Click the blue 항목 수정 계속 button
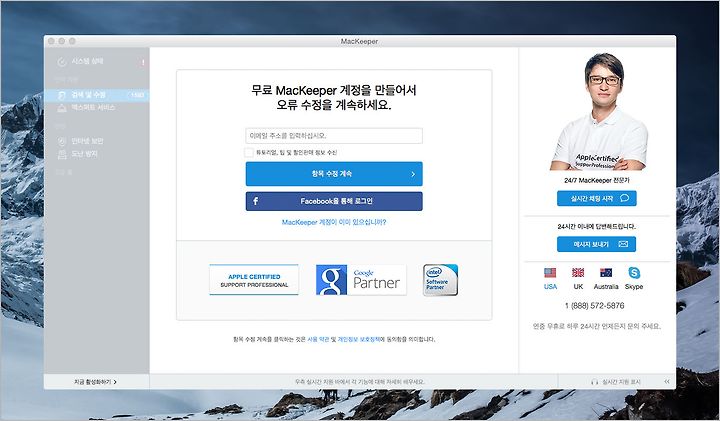720x421 pixels. coord(334,174)
